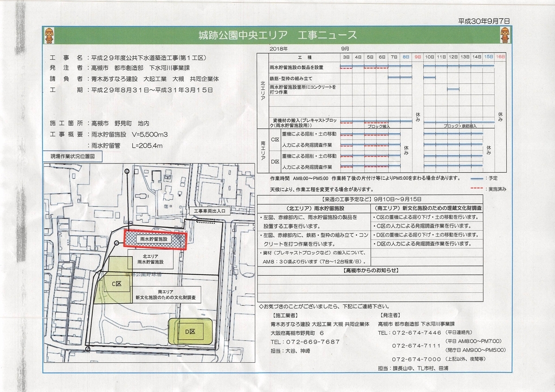Viewport: 555px width, 392px height.
Task: Select the 南エリア 新文化施設のための文化財調査 map label
Action: tap(165, 295)
